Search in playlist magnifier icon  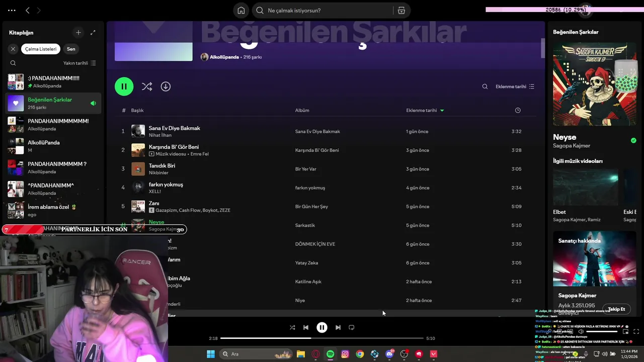click(x=485, y=86)
